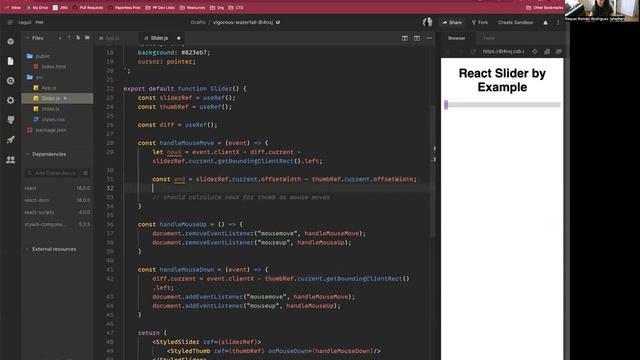
Task: Click the react-scripts dependency row
Action: point(57,212)
